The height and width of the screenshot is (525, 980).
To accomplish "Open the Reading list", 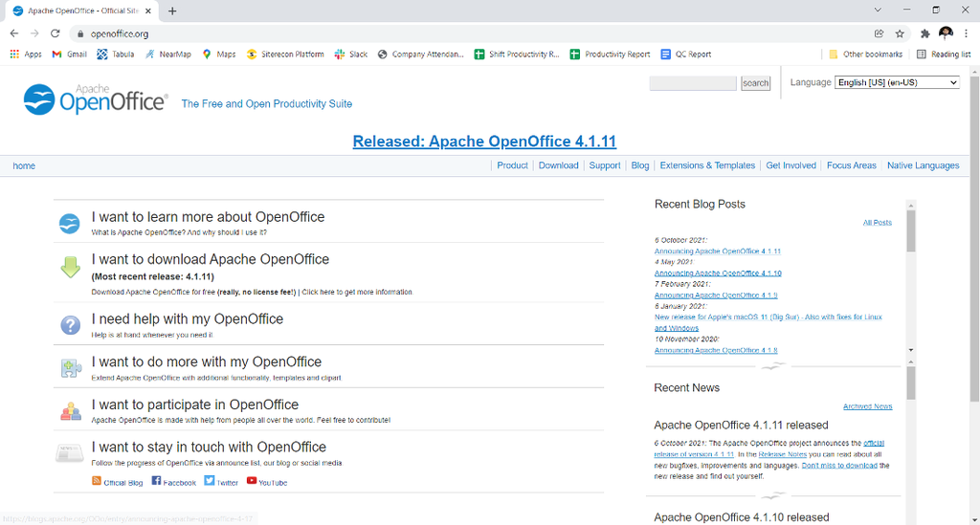I will (944, 55).
